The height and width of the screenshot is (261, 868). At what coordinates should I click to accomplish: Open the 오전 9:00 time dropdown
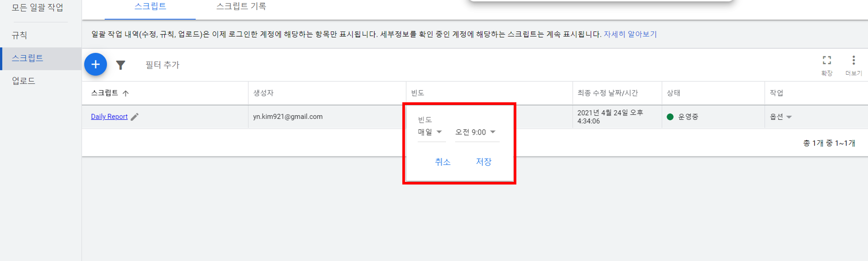click(476, 132)
